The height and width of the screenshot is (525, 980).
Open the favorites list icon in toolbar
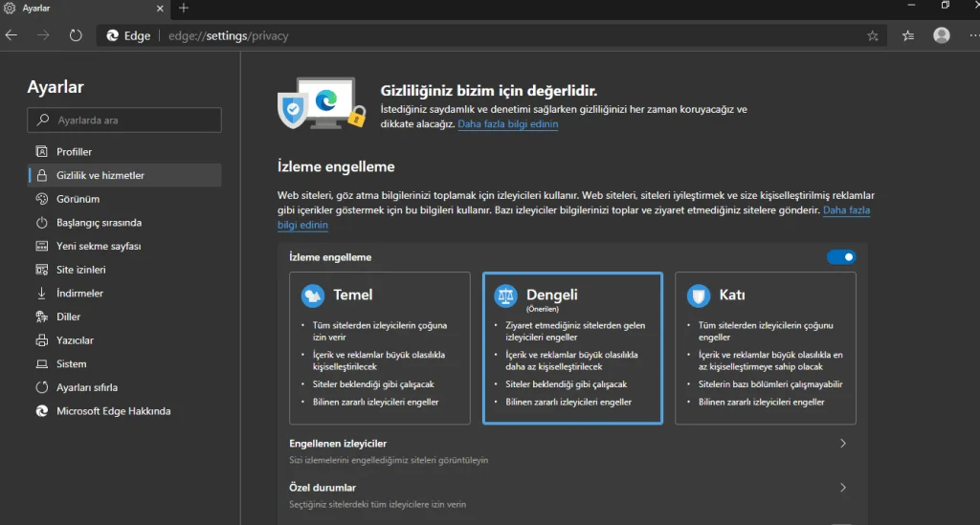(907, 35)
